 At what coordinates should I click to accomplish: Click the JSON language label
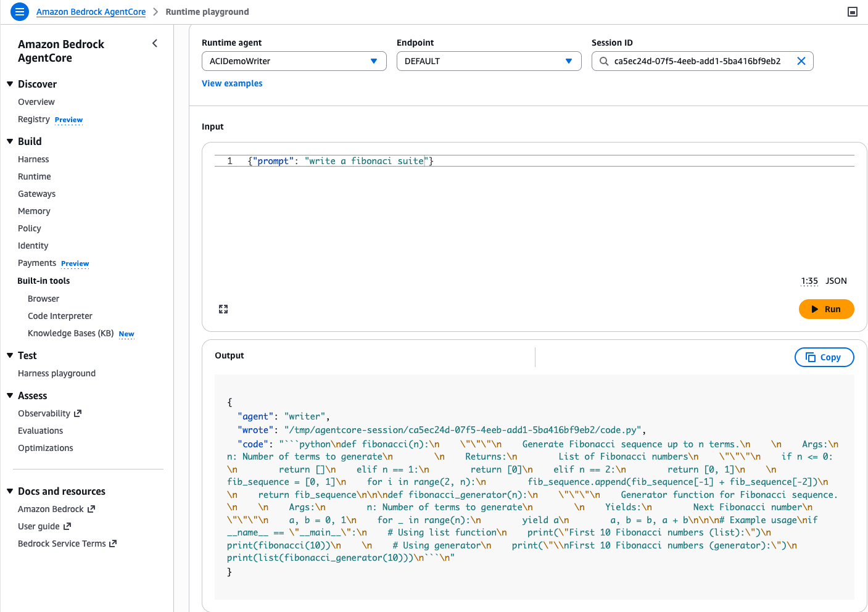(837, 281)
